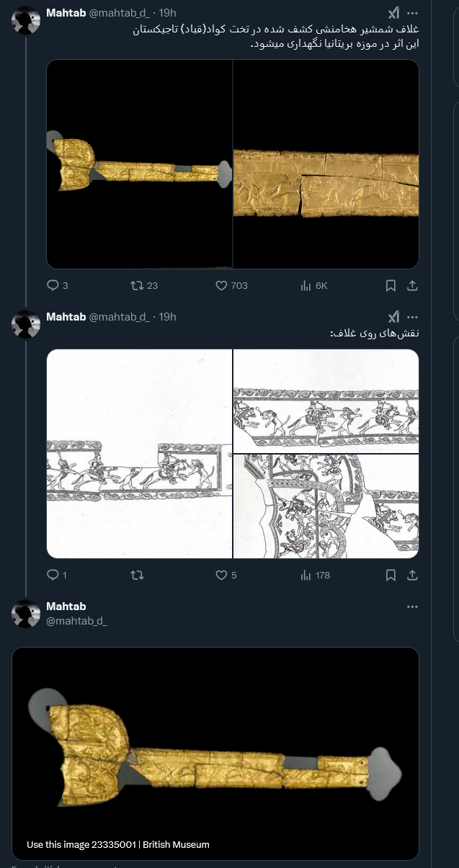Share the second tweet with line drawings
Screen dimensions: 459x868
click(x=412, y=575)
